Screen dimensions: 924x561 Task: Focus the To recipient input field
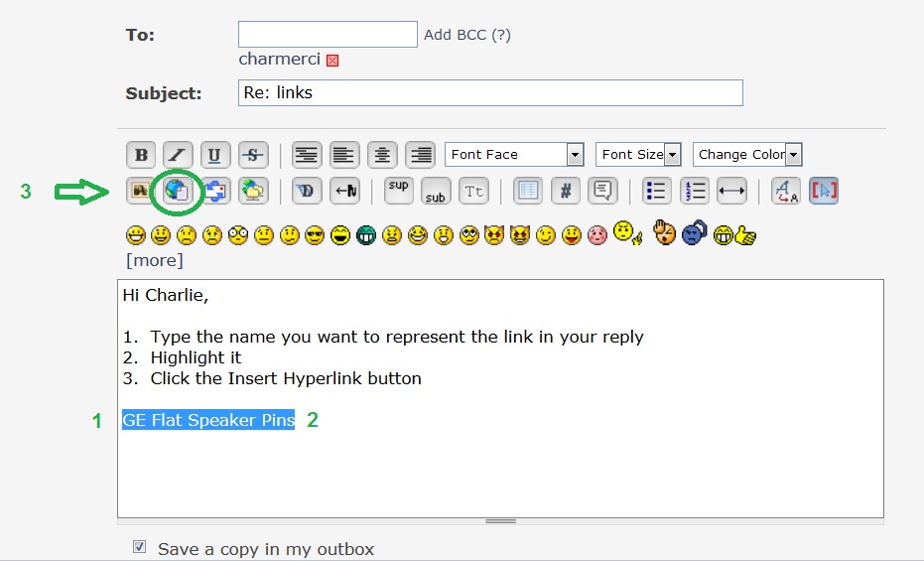[x=328, y=34]
